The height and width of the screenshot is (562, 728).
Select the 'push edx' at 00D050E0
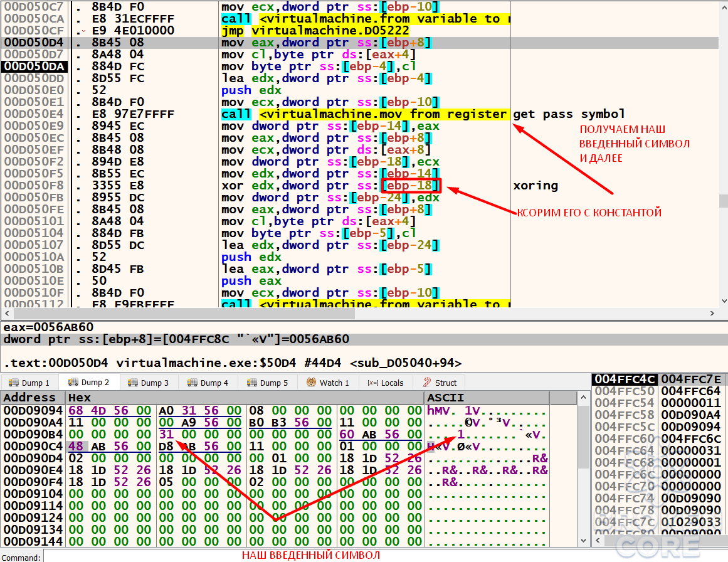251,90
